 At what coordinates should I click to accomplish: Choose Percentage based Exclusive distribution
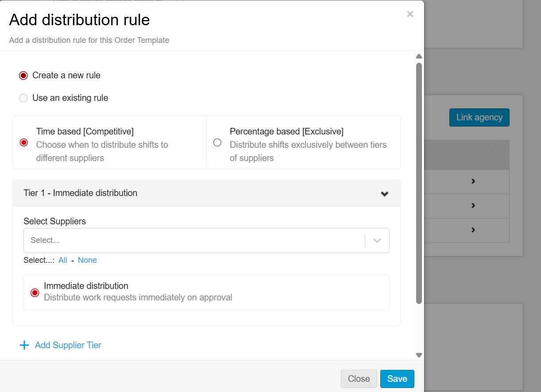[217, 142]
